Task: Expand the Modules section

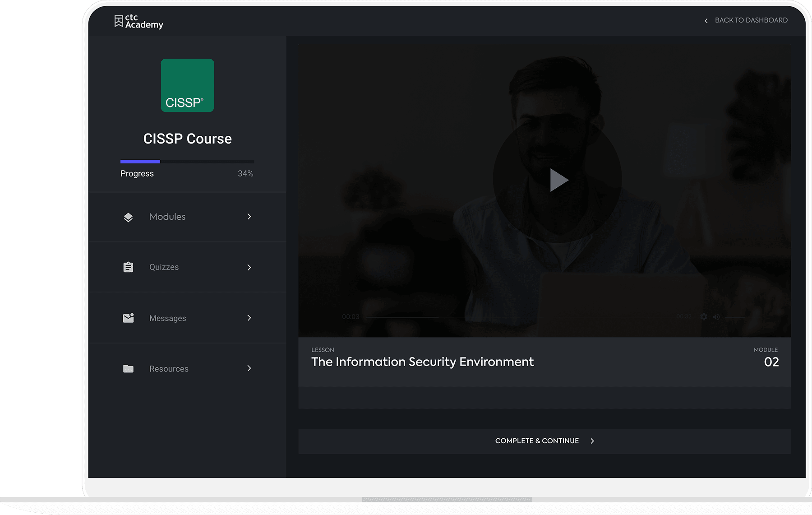Action: point(249,217)
